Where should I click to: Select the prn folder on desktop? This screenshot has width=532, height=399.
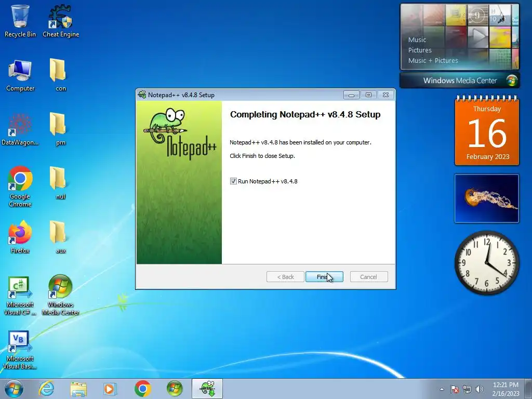61,129
